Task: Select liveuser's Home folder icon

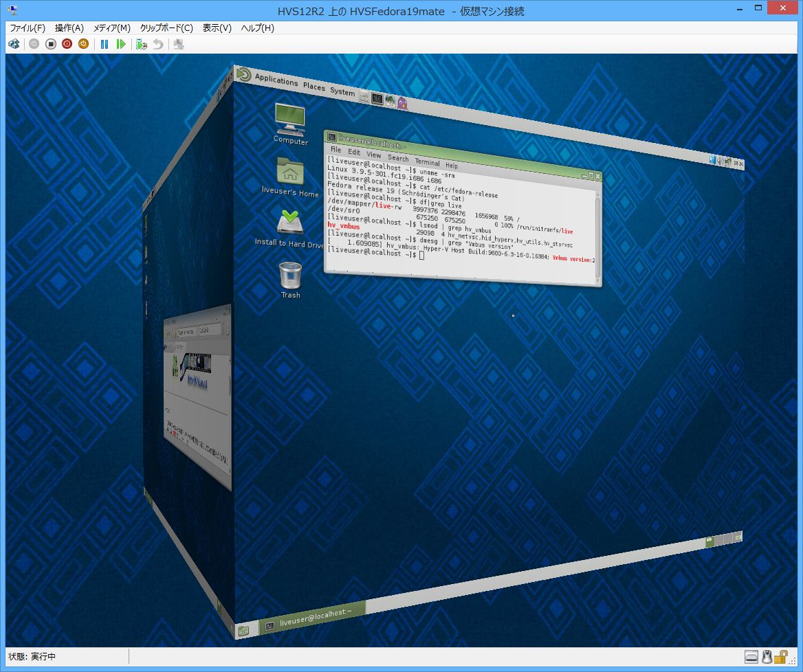Action: tap(290, 177)
